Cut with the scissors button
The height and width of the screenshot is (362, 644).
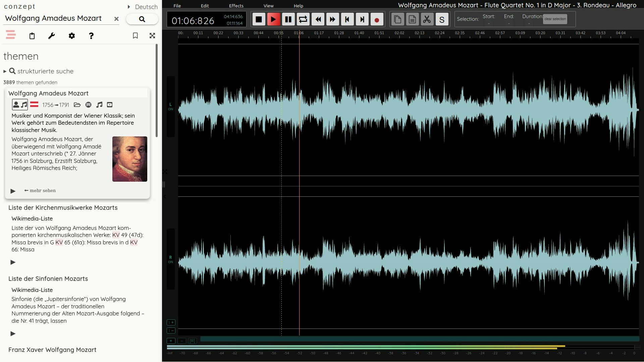point(427,19)
